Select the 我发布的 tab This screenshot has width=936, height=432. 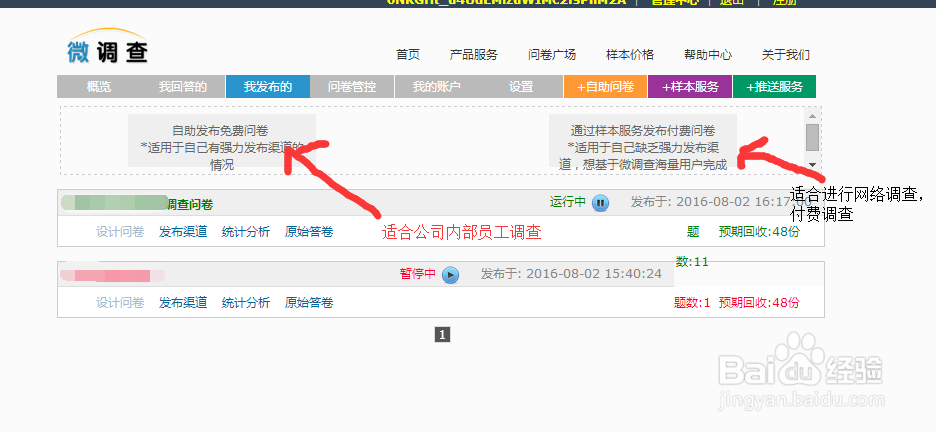tap(267, 87)
